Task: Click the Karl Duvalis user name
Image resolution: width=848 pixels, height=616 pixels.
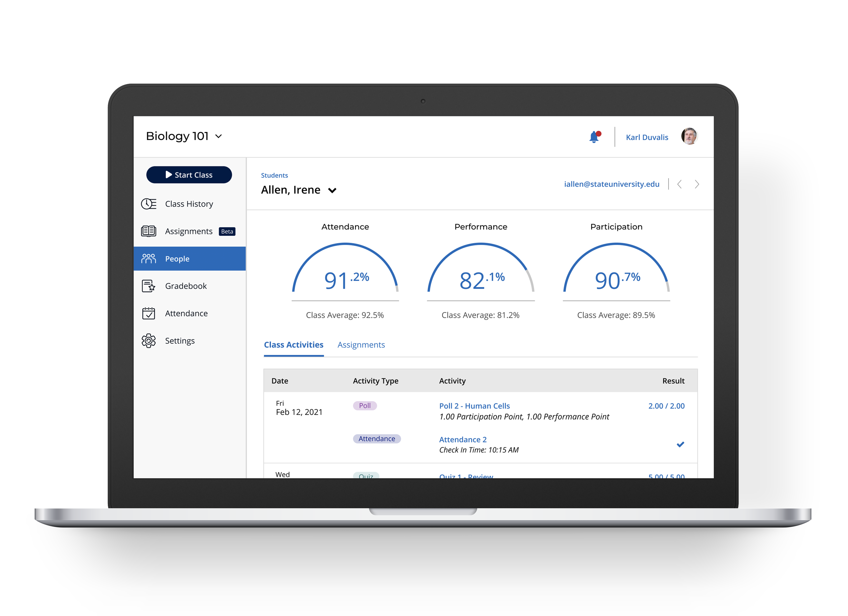Action: tap(647, 137)
